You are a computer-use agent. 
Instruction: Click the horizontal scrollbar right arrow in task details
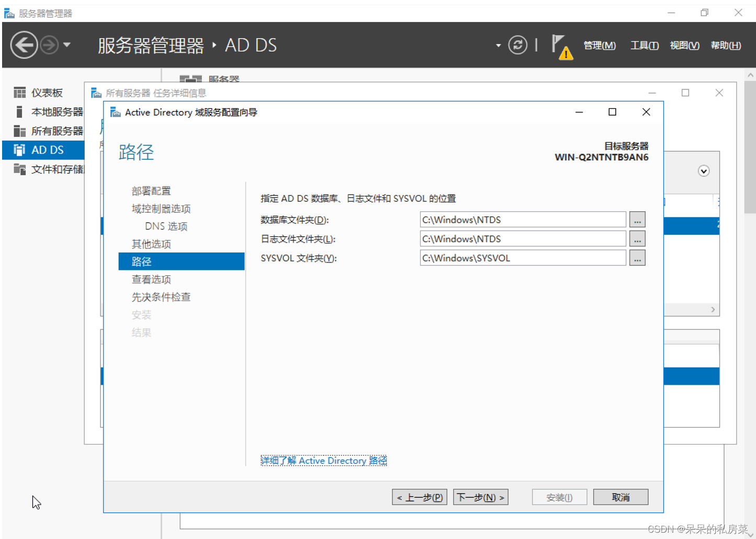pos(713,309)
